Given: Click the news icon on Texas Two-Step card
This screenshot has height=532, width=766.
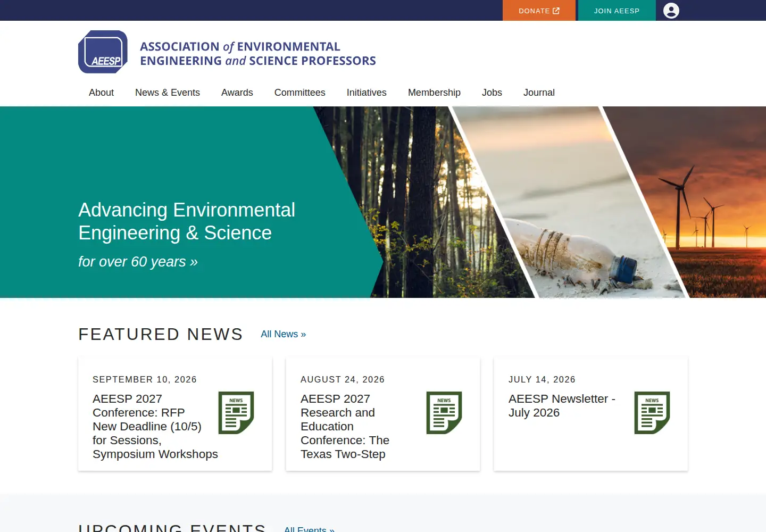Looking at the screenshot, I should tap(444, 413).
